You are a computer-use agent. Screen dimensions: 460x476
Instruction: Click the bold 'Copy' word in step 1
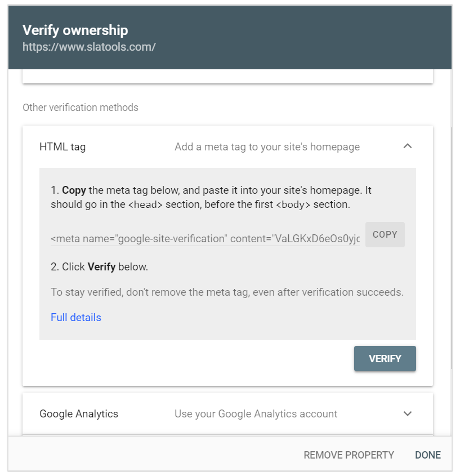(74, 190)
